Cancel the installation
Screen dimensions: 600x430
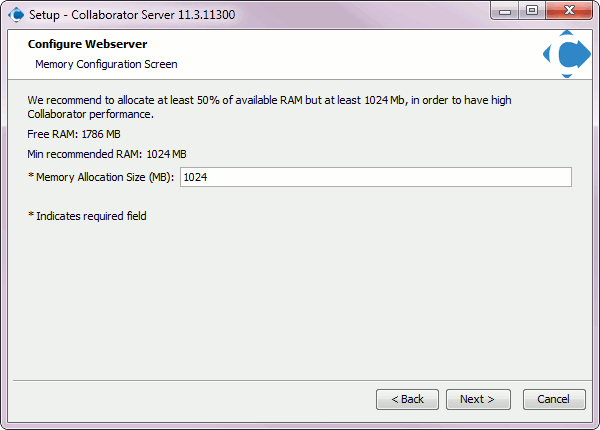click(554, 399)
